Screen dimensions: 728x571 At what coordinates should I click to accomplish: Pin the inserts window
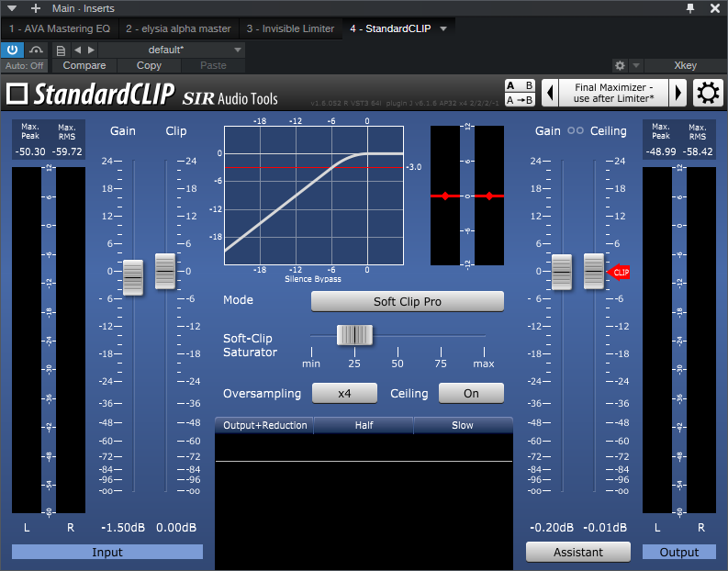(x=690, y=8)
